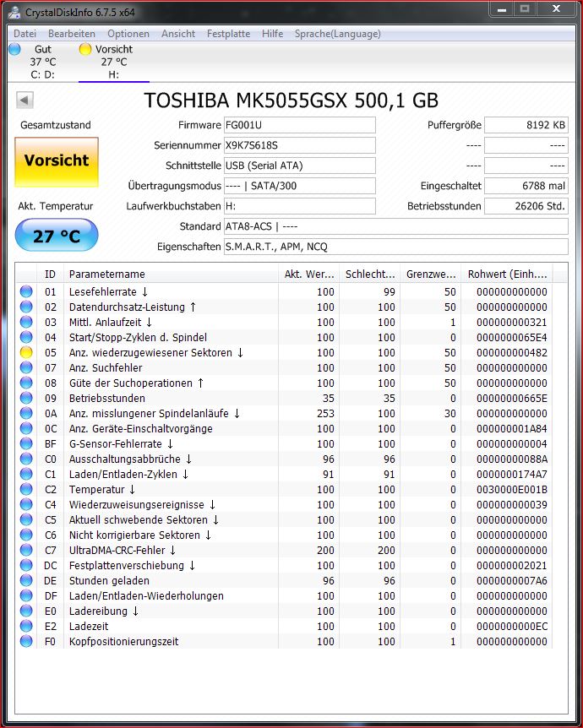
Task: Click the status icon for row E2 Ladezeit
Action: coord(26,626)
